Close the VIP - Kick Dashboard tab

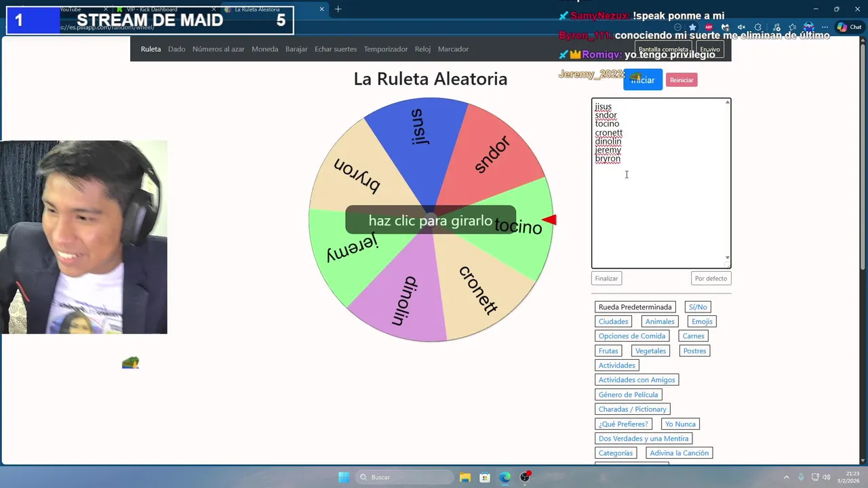pyautogui.click(x=213, y=9)
